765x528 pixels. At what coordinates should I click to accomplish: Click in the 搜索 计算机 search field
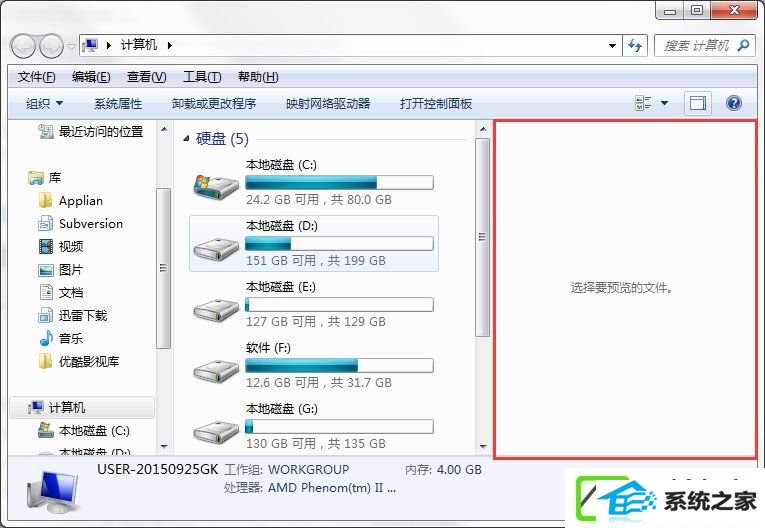[x=696, y=46]
